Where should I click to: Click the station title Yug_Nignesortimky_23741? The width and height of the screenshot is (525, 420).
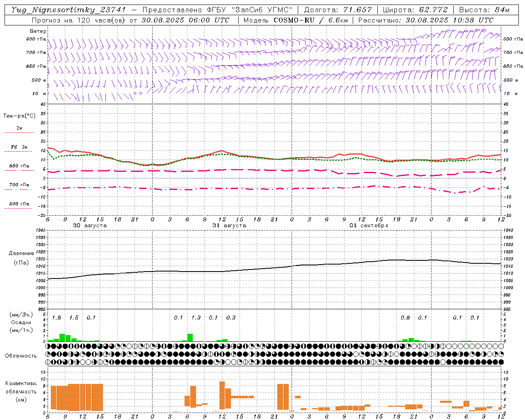pos(68,10)
